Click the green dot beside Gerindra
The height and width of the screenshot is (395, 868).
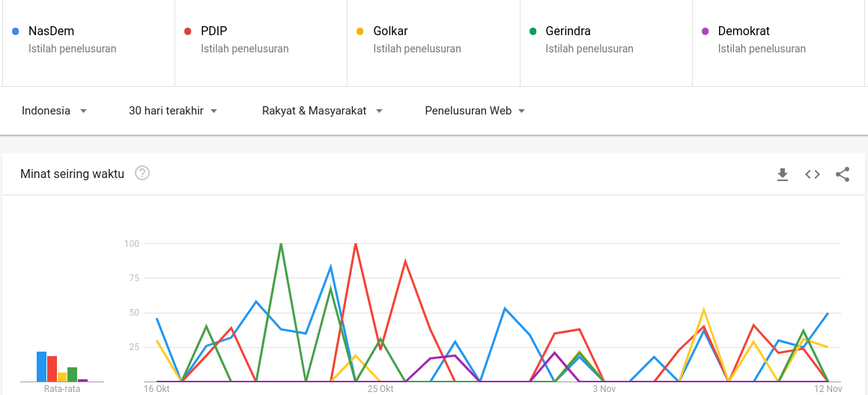click(533, 31)
